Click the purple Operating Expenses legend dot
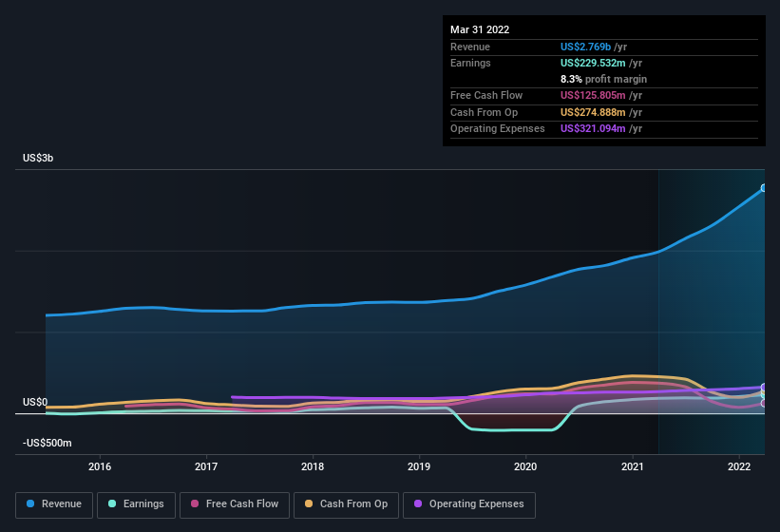 418,503
